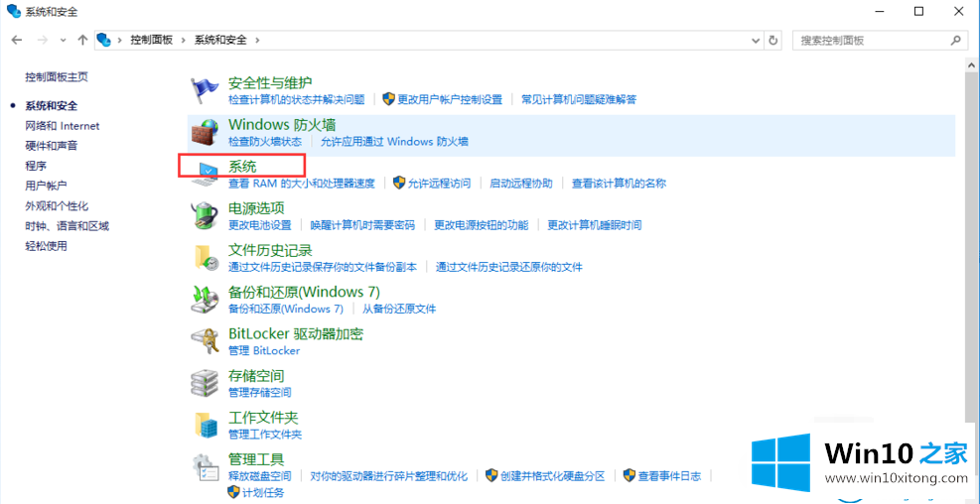
Task: Click the title bar Control Panel icon
Action: (14, 11)
